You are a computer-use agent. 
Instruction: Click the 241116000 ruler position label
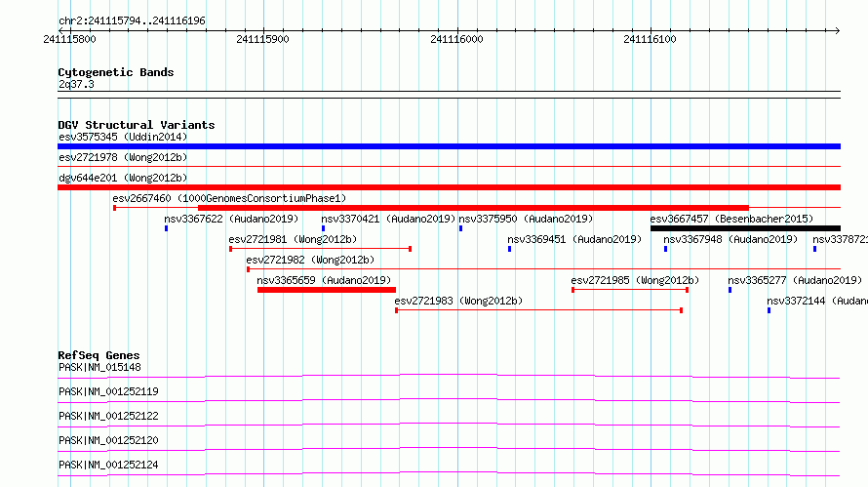point(456,39)
